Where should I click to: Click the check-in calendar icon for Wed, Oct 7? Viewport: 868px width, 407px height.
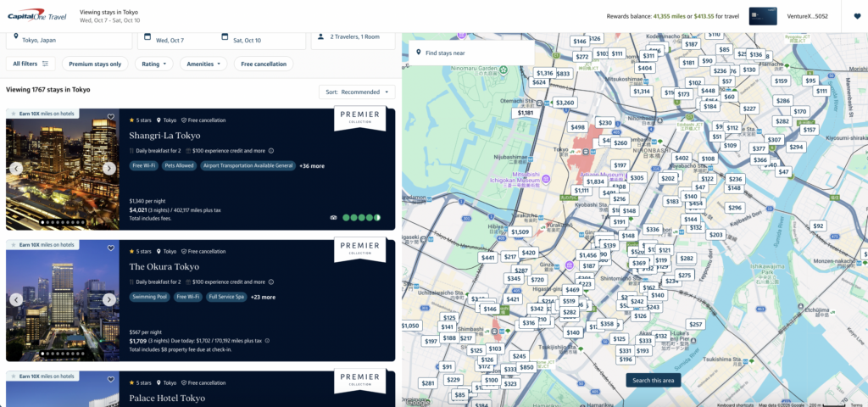(148, 38)
